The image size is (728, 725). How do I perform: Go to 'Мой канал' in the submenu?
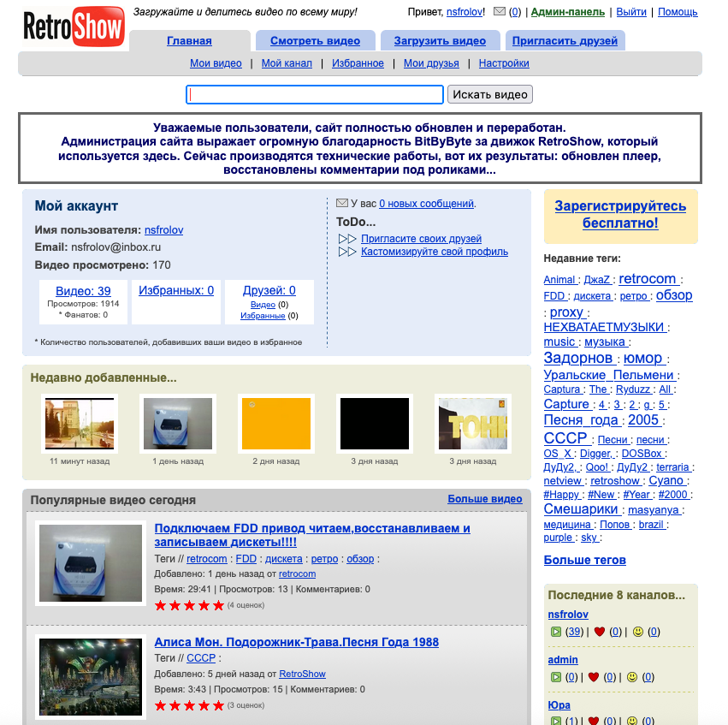(x=287, y=63)
